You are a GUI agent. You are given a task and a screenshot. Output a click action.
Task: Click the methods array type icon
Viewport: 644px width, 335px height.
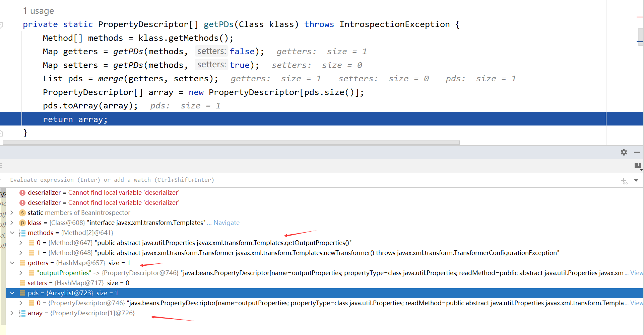[x=22, y=233]
